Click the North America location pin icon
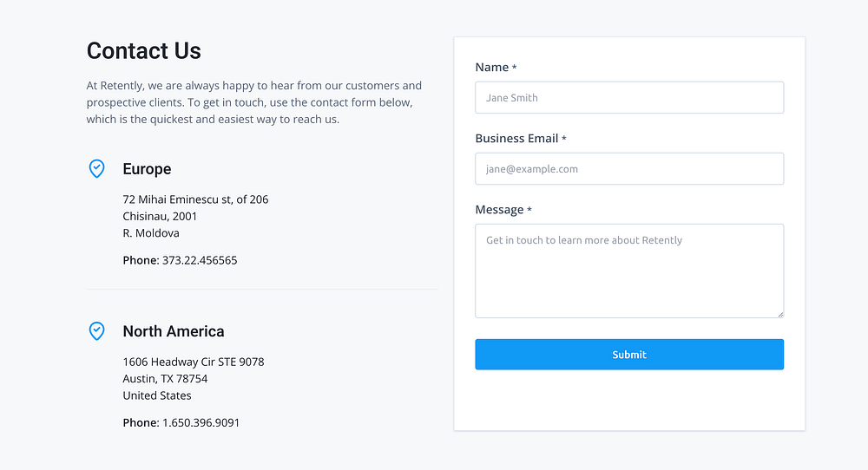Image resolution: width=868 pixels, height=470 pixels. [x=97, y=330]
